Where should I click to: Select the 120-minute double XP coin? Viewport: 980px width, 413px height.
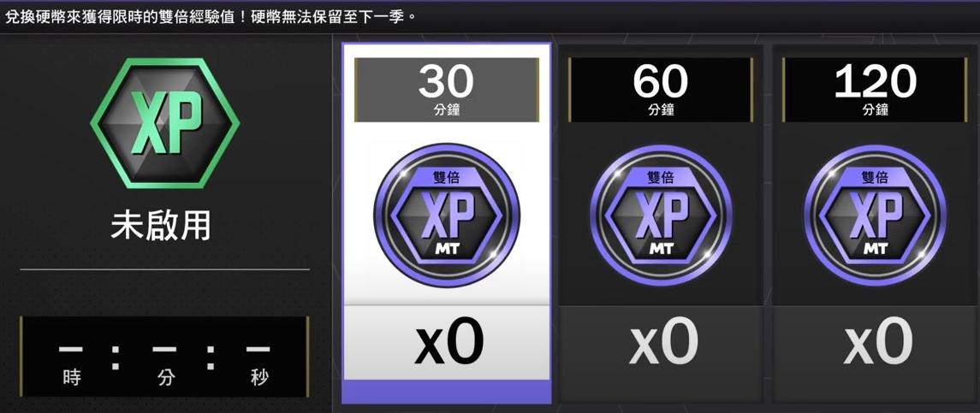pyautogui.click(x=875, y=215)
